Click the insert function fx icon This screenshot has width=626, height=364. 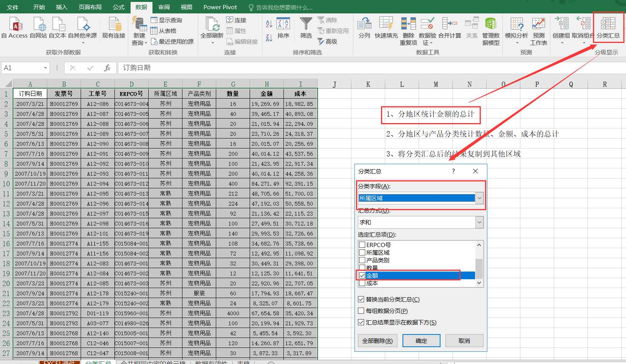(107, 68)
